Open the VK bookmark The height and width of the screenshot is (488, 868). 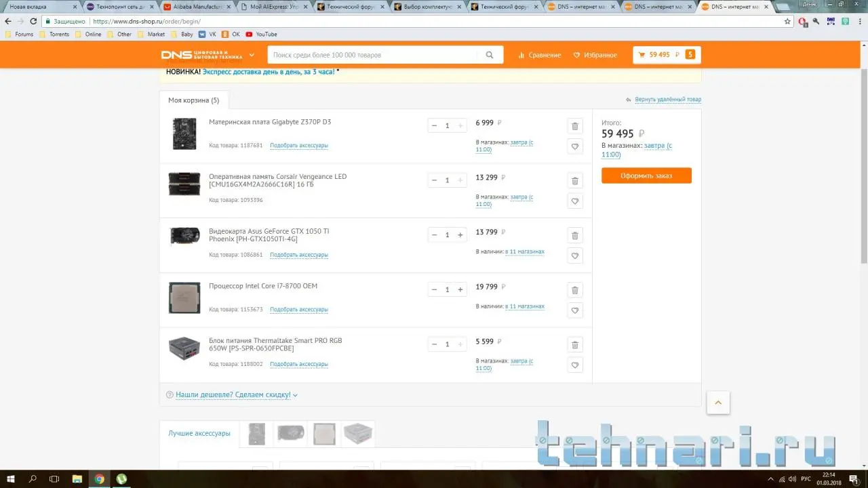208,34
